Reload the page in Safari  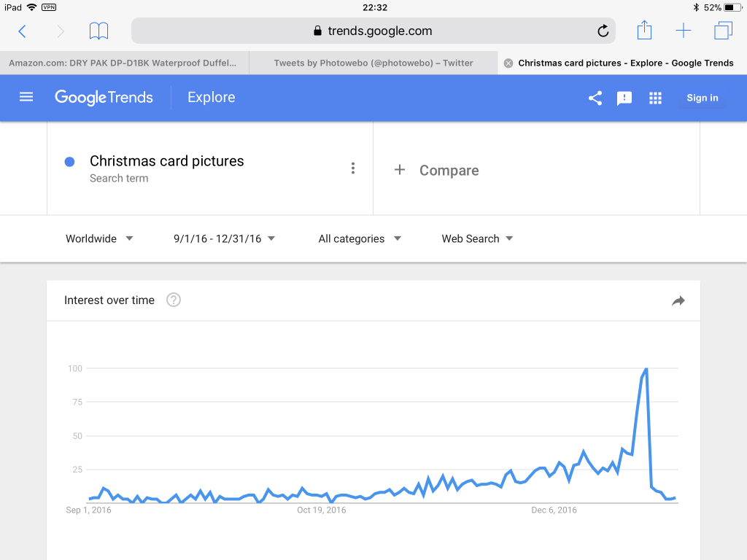click(603, 31)
